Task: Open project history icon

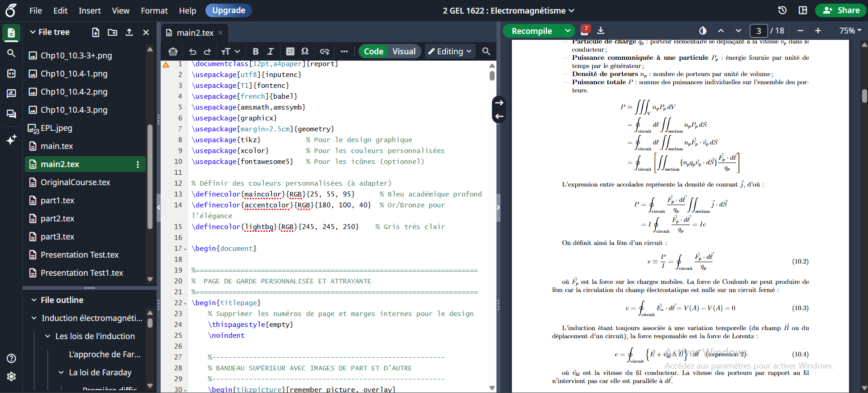Action: pyautogui.click(x=782, y=10)
